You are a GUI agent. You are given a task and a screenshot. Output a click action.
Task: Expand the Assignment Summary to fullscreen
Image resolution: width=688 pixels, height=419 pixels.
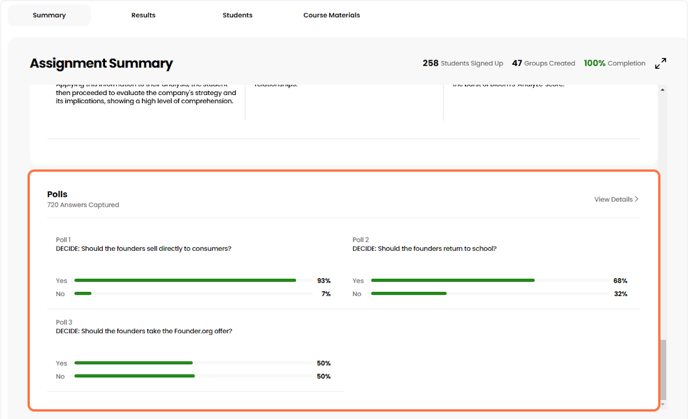click(x=660, y=63)
